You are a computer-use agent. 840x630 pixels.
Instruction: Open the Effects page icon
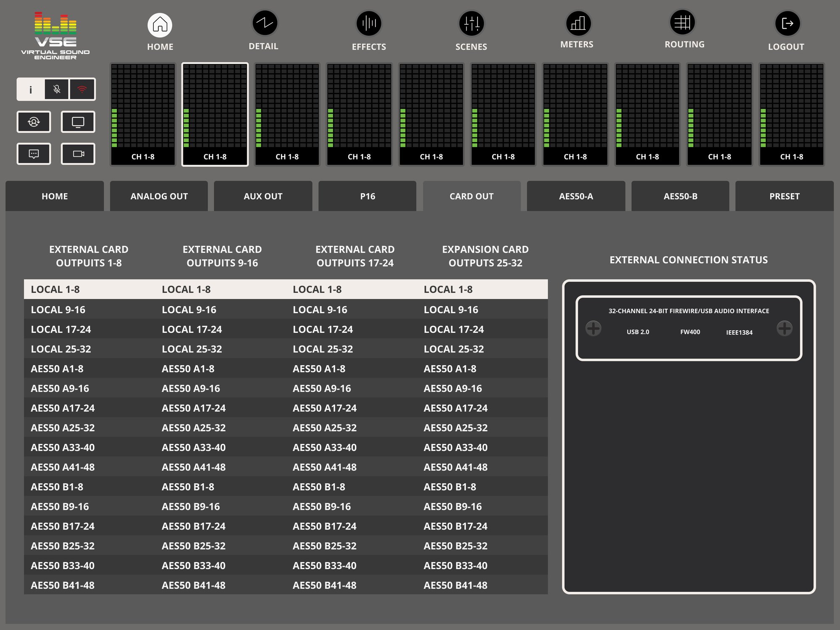(369, 24)
